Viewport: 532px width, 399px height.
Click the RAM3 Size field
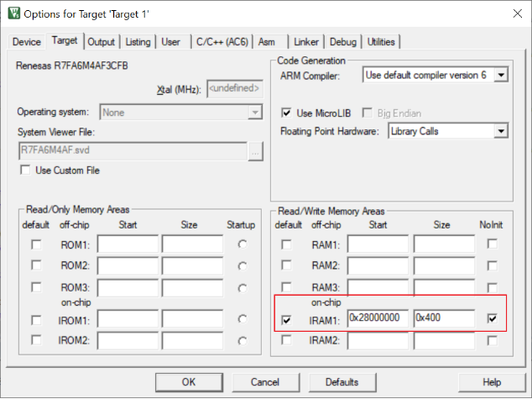(444, 288)
